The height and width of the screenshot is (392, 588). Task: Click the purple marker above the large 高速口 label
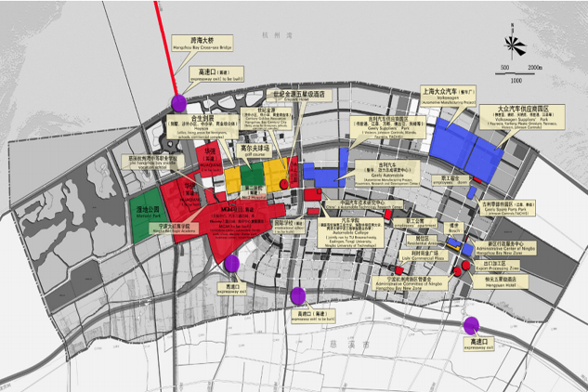pos(471,325)
